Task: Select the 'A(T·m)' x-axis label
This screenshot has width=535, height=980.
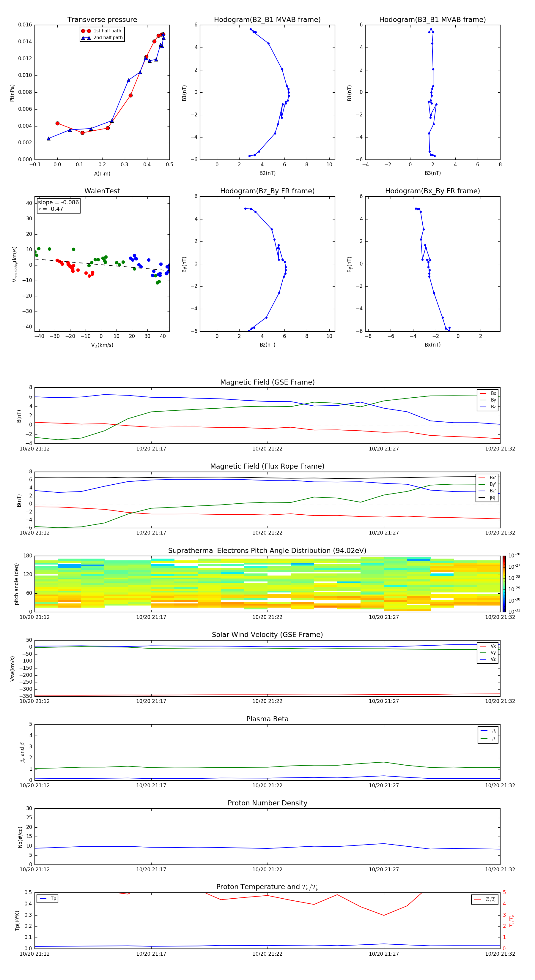Action: click(x=102, y=173)
